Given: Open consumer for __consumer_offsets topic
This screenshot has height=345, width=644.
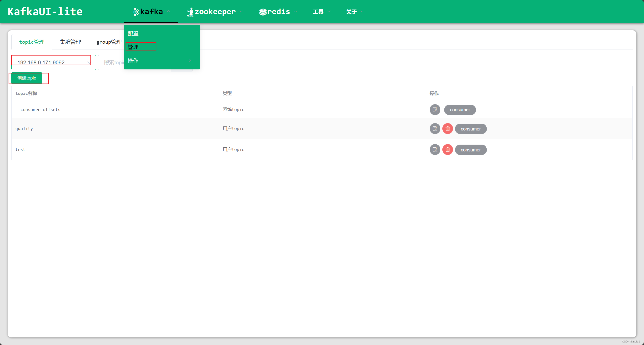Looking at the screenshot, I should [460, 110].
